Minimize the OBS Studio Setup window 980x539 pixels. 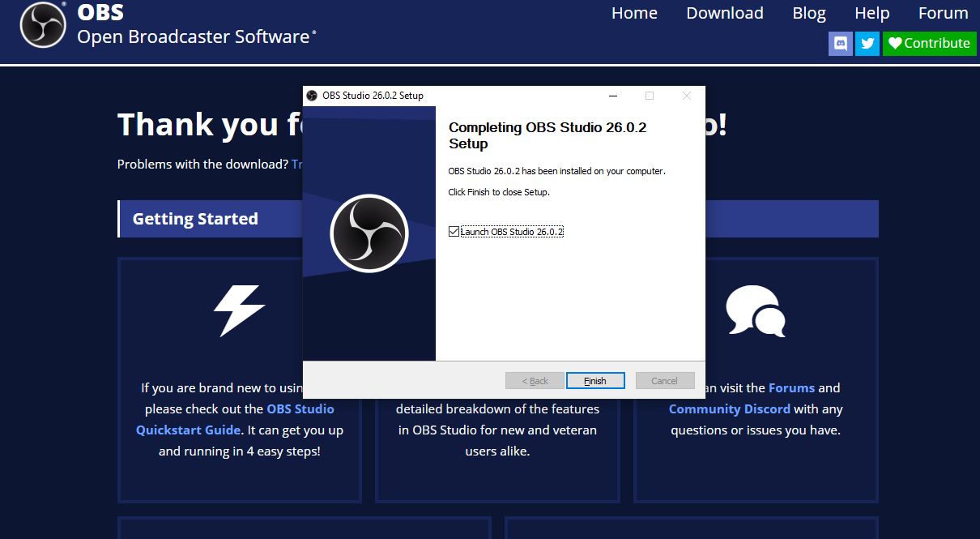(613, 96)
